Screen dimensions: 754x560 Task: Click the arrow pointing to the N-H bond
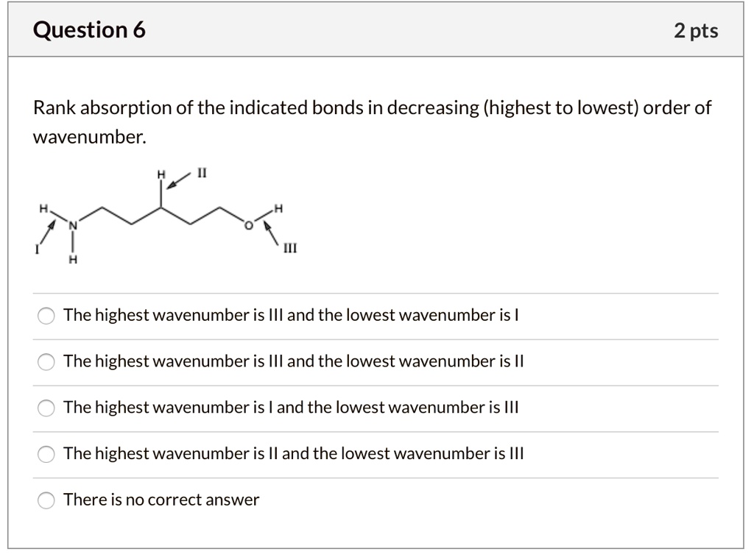pos(50,226)
